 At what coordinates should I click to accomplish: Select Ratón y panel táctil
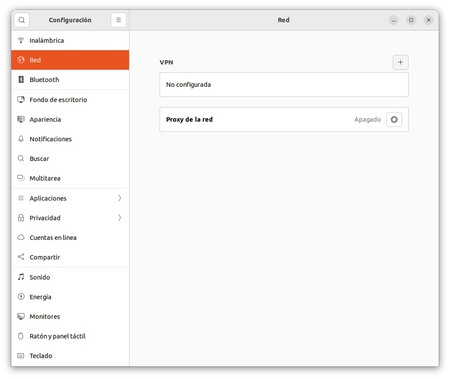pos(70,336)
